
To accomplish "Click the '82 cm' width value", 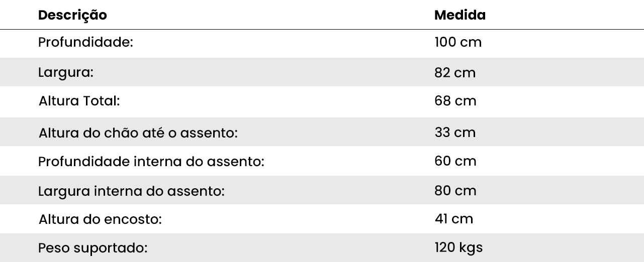I will click(454, 73).
